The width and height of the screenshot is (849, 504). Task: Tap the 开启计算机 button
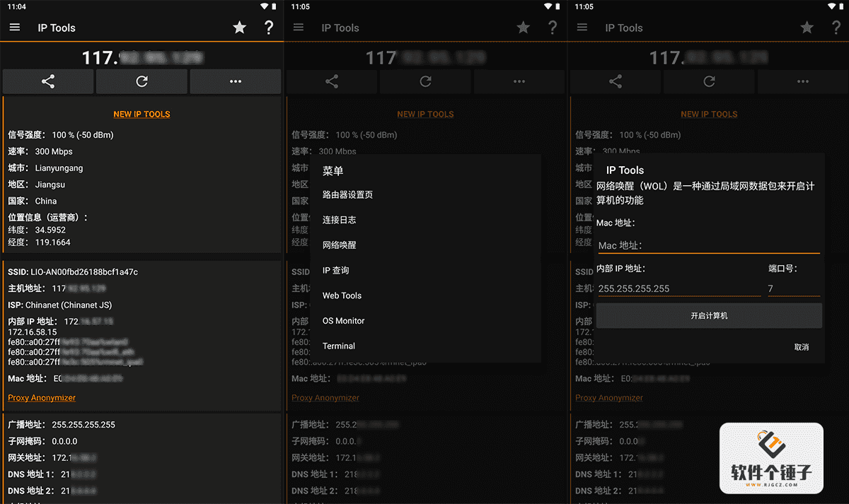click(x=709, y=316)
